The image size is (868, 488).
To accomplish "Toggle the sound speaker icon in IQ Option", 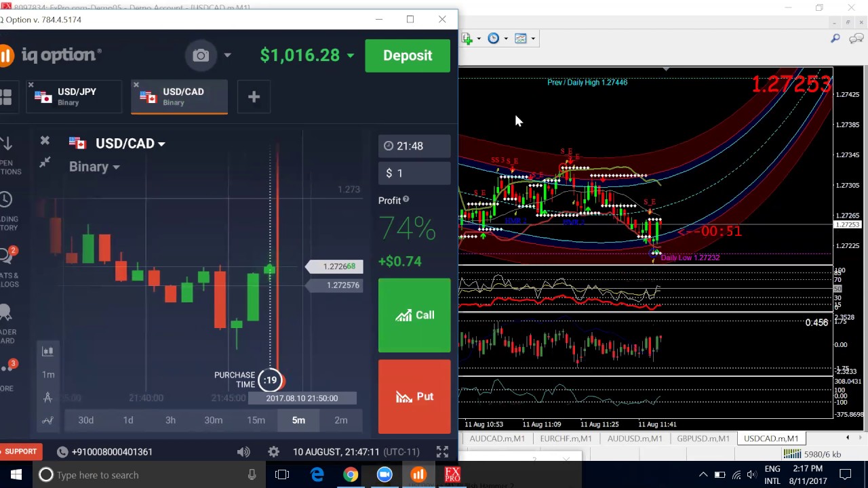I will pyautogui.click(x=243, y=451).
